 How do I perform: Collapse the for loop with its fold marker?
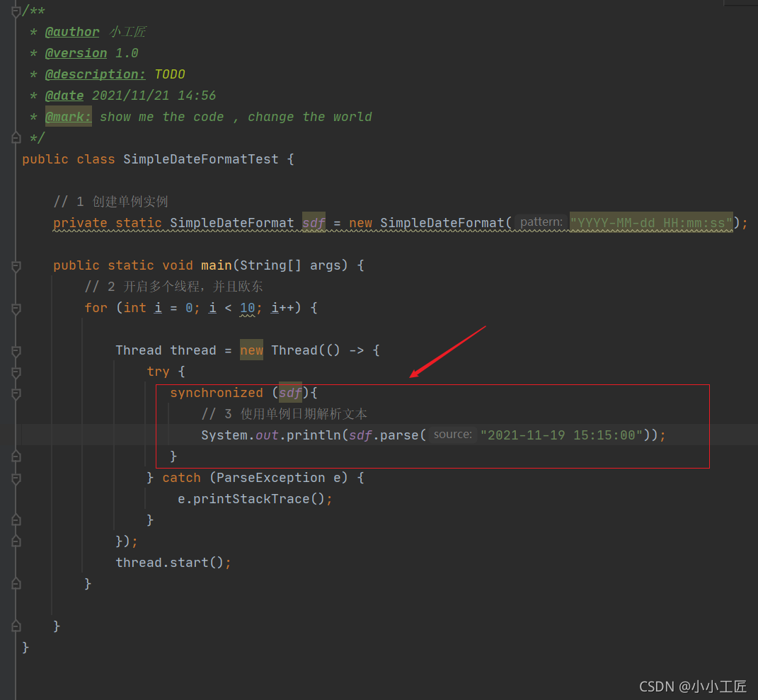[x=16, y=309]
